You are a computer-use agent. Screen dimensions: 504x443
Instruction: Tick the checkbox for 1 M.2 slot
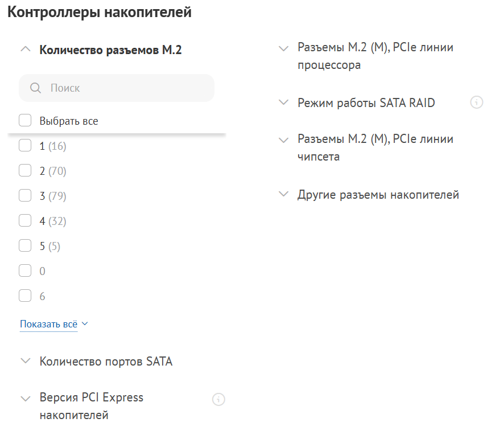pyautogui.click(x=25, y=146)
